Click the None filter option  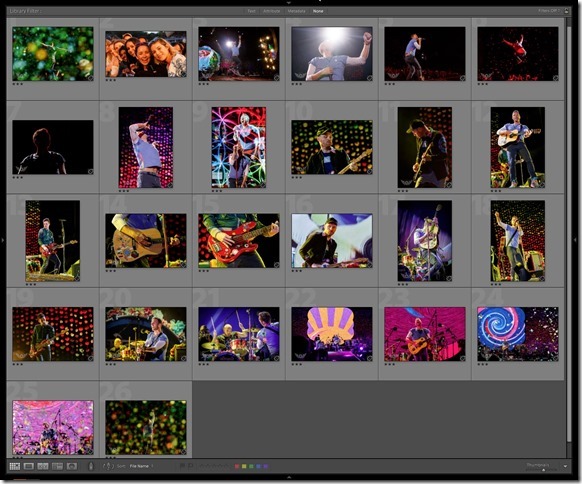coord(318,11)
